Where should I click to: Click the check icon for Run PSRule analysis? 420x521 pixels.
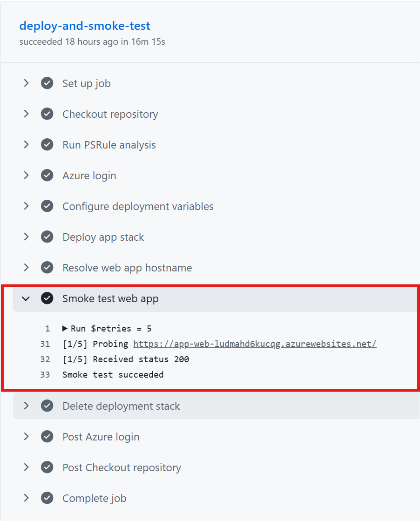pos(47,145)
